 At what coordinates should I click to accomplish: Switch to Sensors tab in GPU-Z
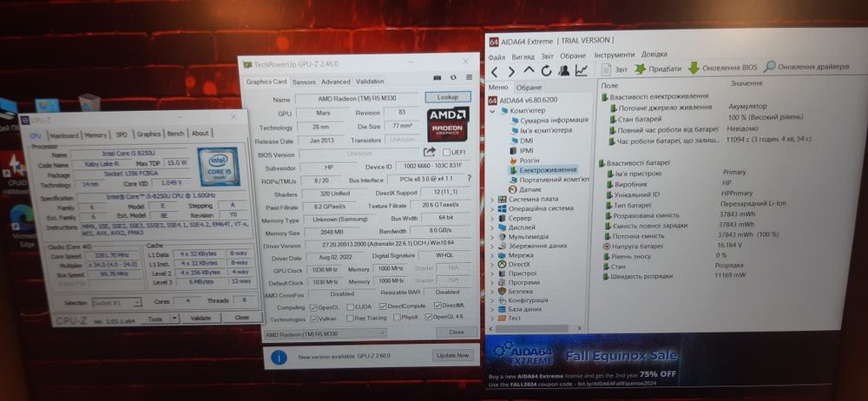tap(304, 82)
